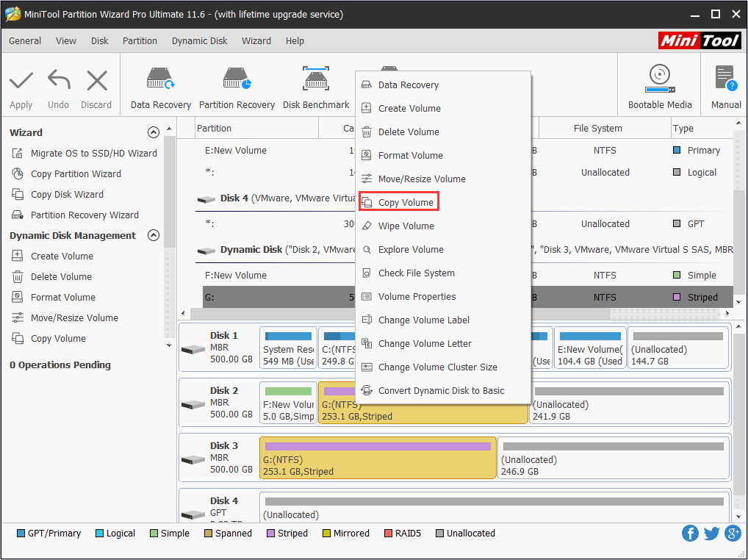Viewport: 748px width, 560px height.
Task: Choose Explore Volume in context menu
Action: tap(443, 249)
